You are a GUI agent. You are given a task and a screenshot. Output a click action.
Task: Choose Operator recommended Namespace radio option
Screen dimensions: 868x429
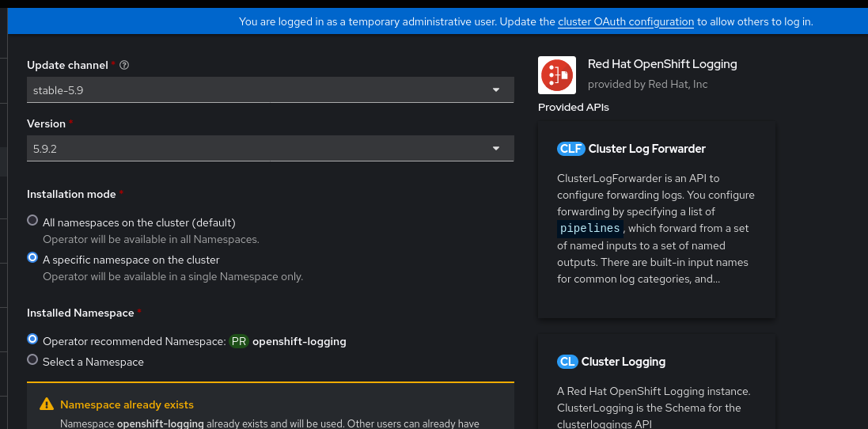32,339
